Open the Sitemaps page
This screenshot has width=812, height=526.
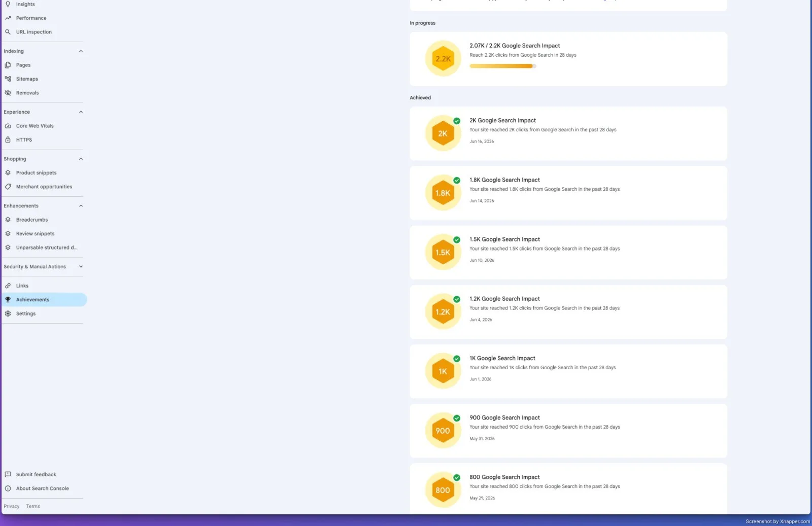tap(27, 79)
